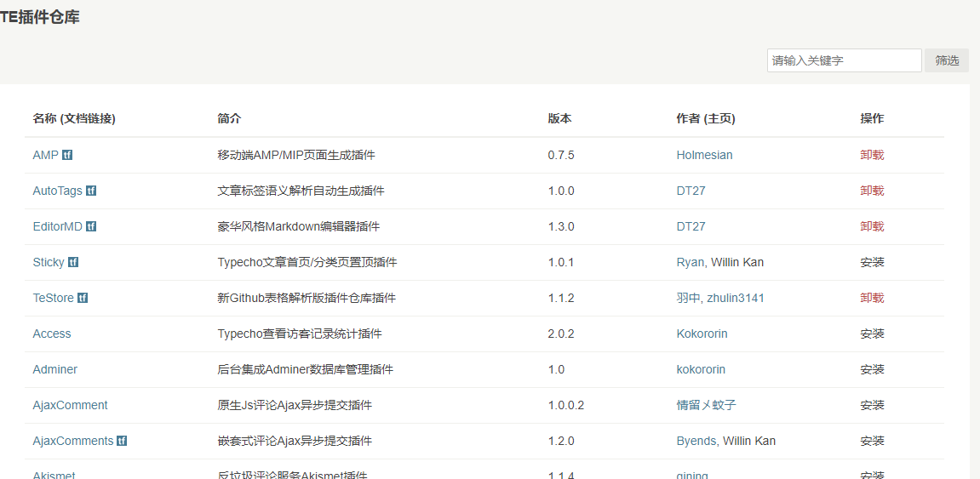
Task: Open the AjaxComment plugin link
Action: (x=70, y=406)
